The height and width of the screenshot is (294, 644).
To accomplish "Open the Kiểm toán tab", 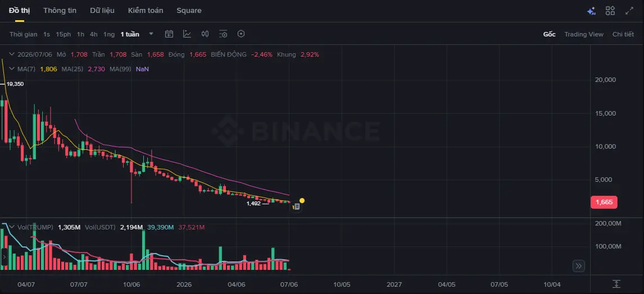I will 146,11.
